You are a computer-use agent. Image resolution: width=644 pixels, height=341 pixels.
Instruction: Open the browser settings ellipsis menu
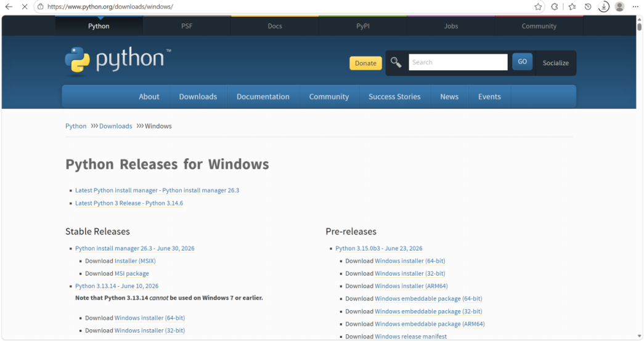[635, 7]
